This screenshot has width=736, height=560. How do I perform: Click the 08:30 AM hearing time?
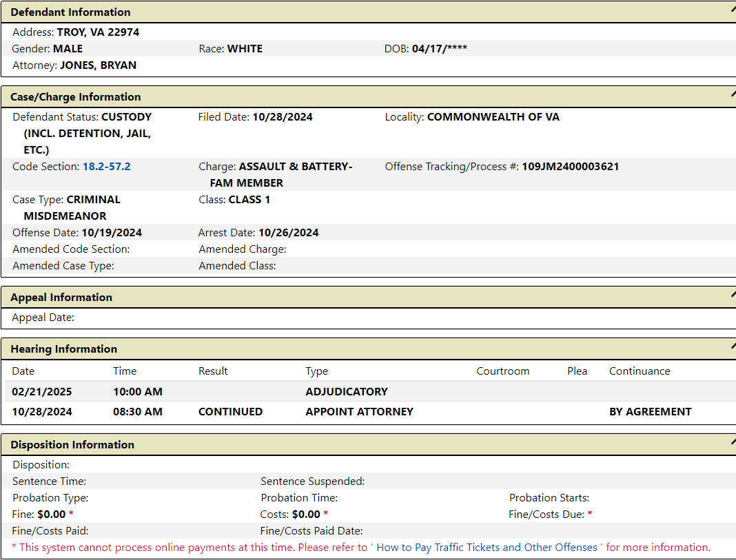(138, 412)
